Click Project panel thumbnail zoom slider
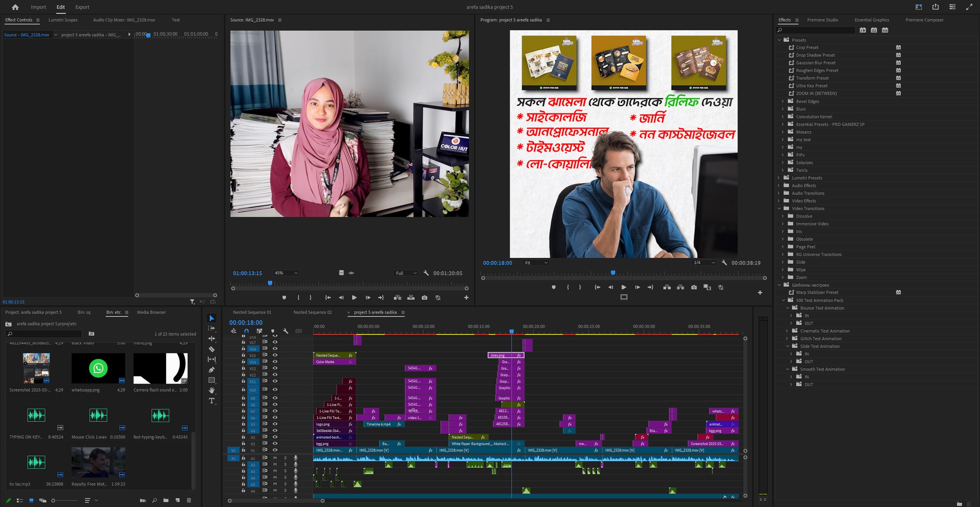 (x=65, y=500)
